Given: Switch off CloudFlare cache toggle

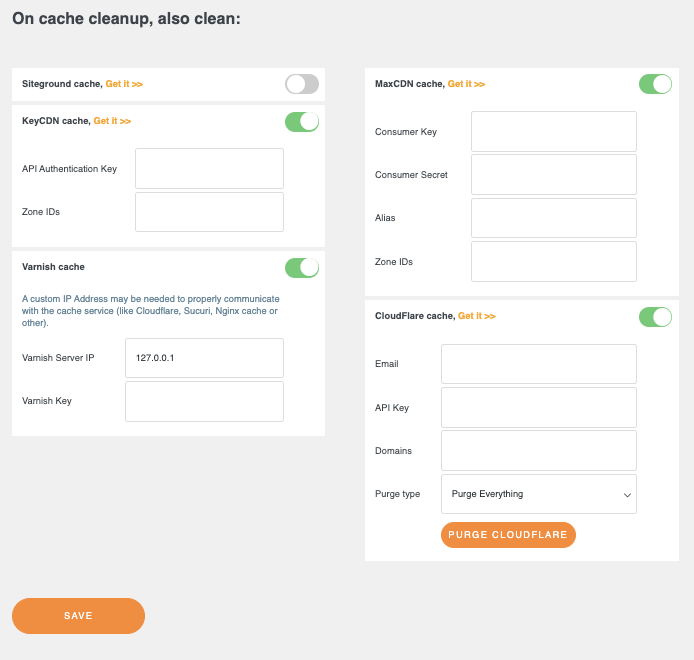Looking at the screenshot, I should pyautogui.click(x=655, y=316).
